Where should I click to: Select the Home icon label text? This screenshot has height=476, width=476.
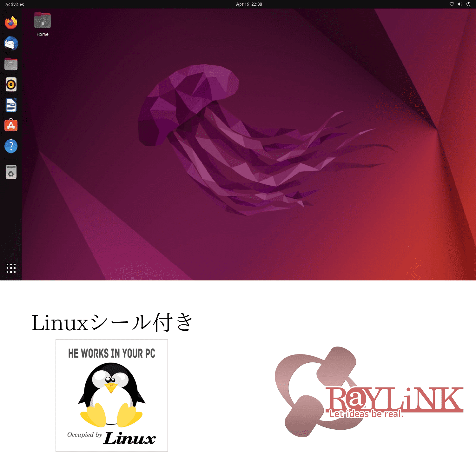point(42,34)
